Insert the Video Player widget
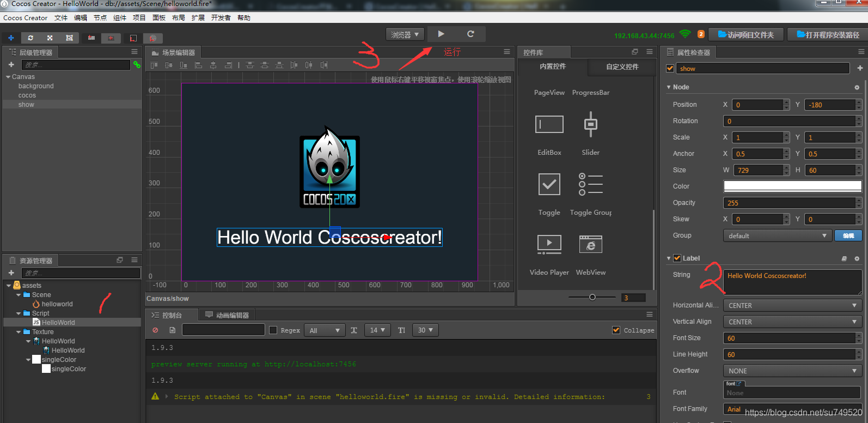 [549, 244]
